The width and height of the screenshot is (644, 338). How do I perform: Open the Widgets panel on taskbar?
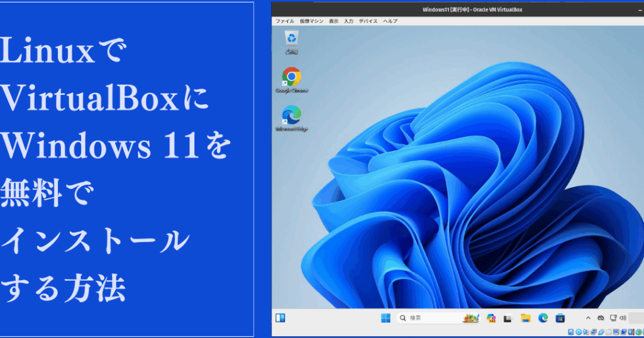click(x=281, y=318)
